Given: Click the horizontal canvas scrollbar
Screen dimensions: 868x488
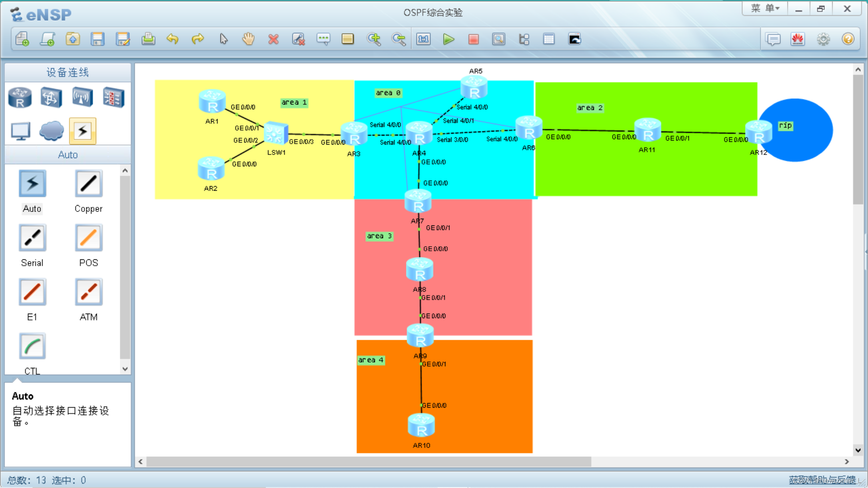Looking at the screenshot, I should 368,461.
